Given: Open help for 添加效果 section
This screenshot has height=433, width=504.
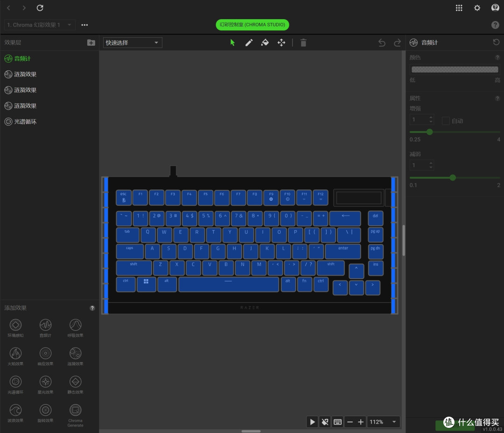Looking at the screenshot, I should (x=92, y=308).
